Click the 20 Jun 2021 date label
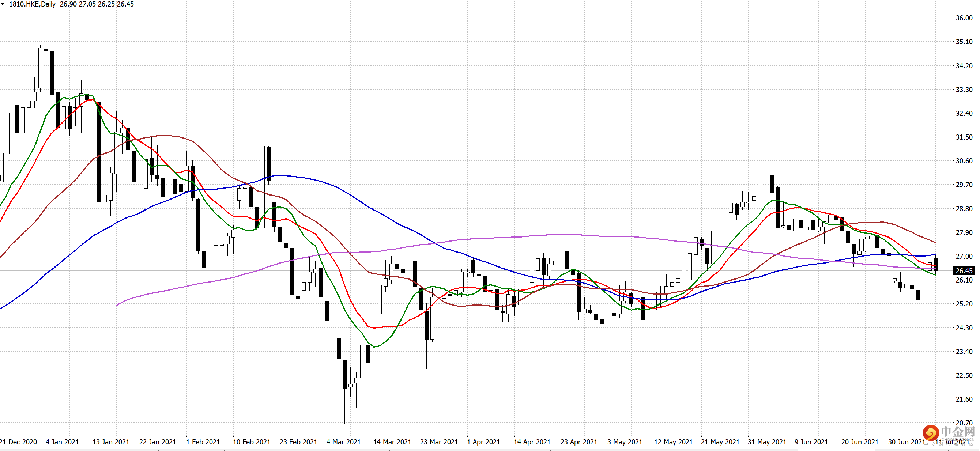 860,442
